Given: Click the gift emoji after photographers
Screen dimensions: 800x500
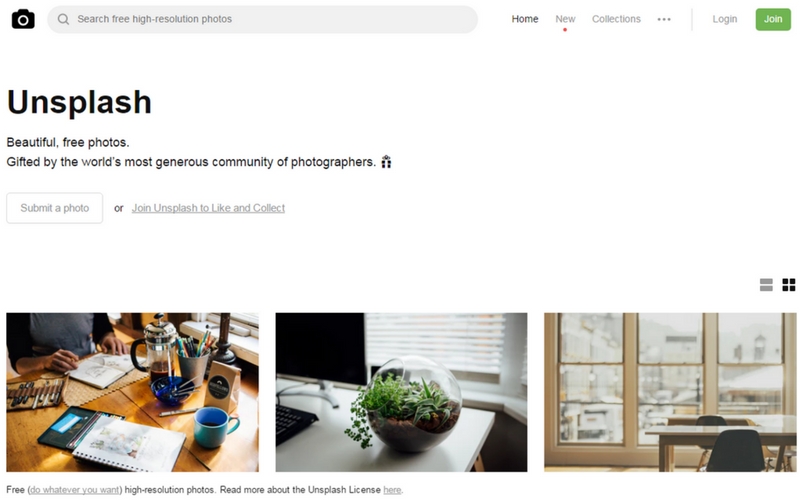Looking at the screenshot, I should (x=386, y=162).
